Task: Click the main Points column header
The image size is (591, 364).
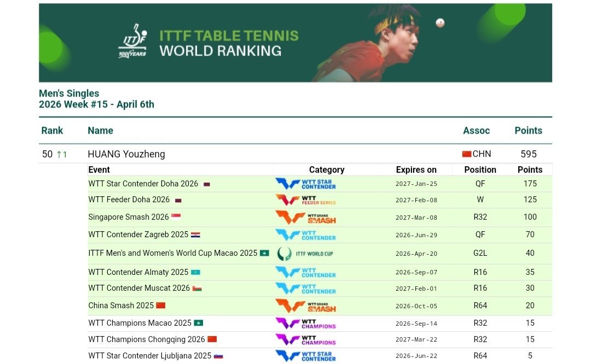Action: [529, 131]
